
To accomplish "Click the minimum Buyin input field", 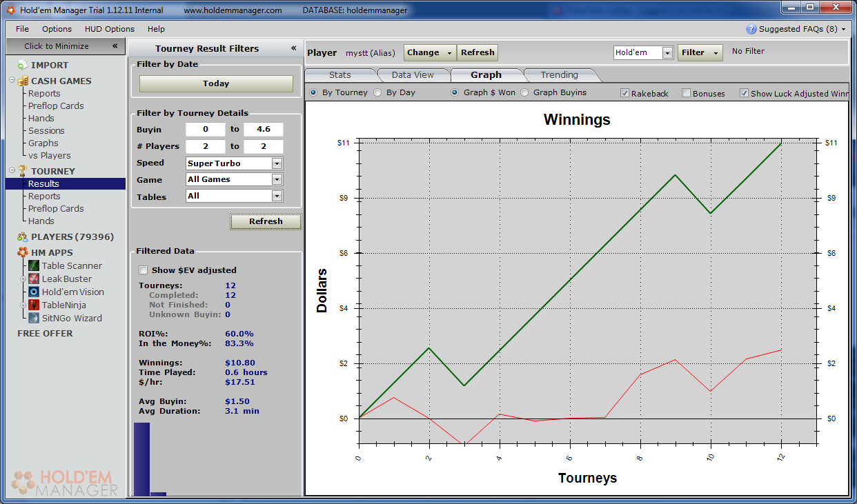I will coord(205,130).
